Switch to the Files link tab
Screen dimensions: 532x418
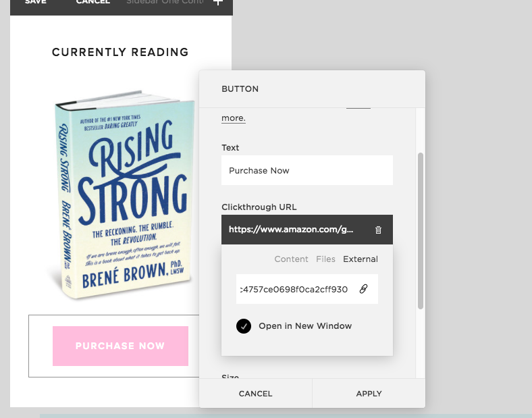[x=325, y=259]
